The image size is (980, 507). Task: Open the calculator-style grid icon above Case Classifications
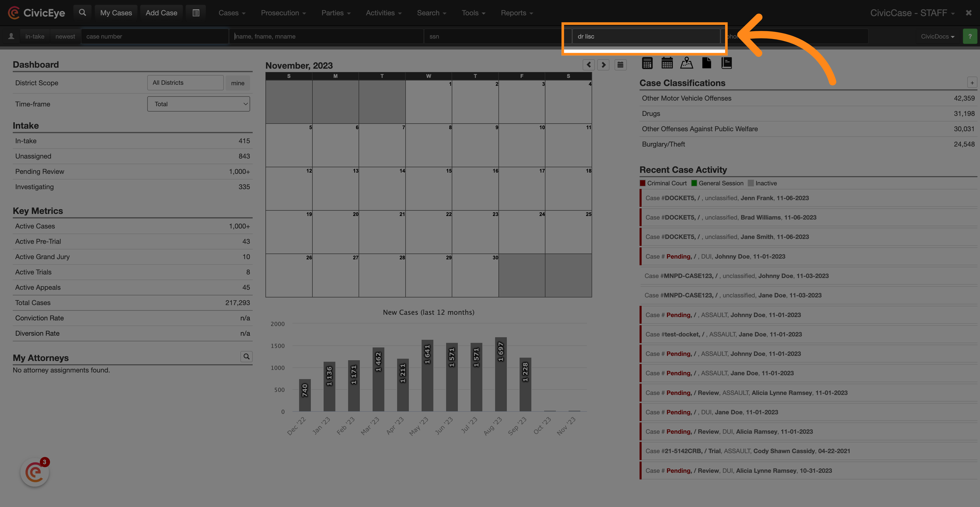[x=647, y=63]
